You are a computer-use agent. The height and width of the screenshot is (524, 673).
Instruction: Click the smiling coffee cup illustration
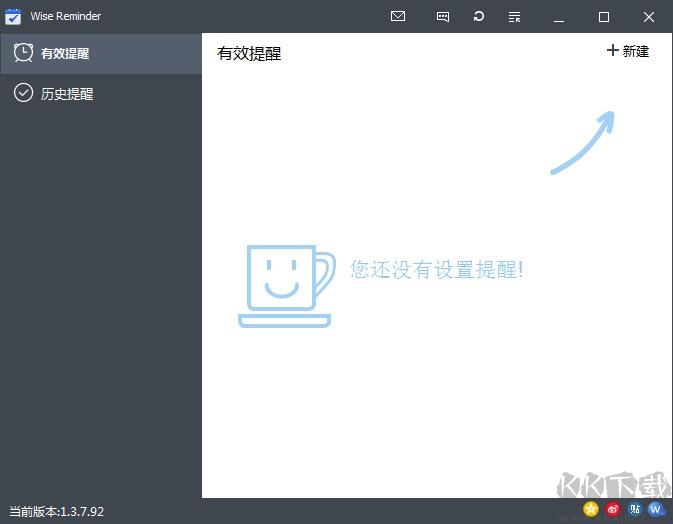tap(285, 286)
